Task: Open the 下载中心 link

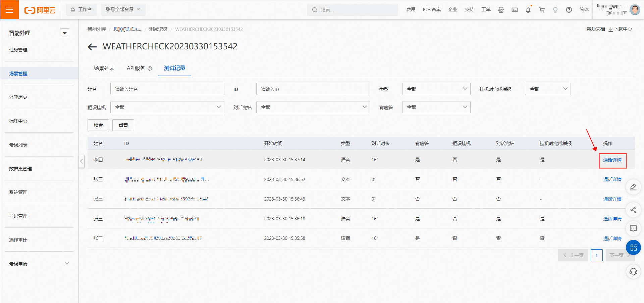Action: click(x=621, y=29)
